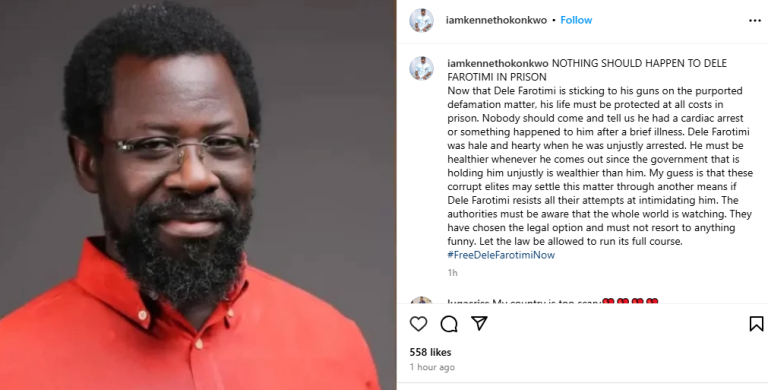The height and width of the screenshot is (390, 768).
Task: Save the post using the bookmark icon
Action: 756,324
